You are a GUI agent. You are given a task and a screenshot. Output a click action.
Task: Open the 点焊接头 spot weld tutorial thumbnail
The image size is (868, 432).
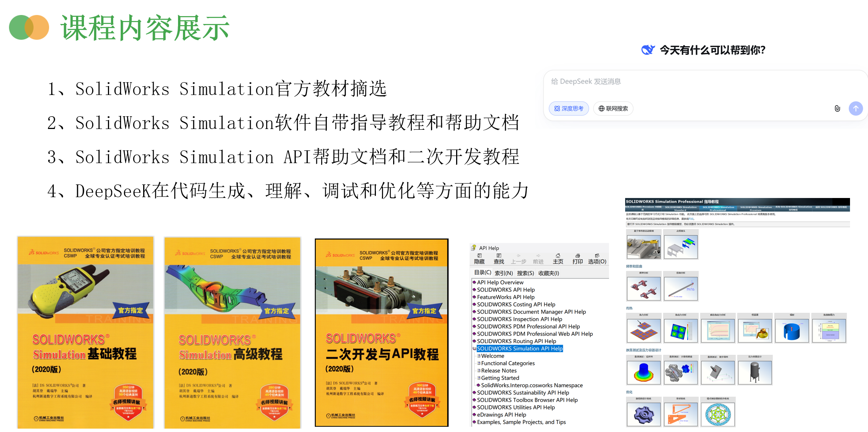681,247
